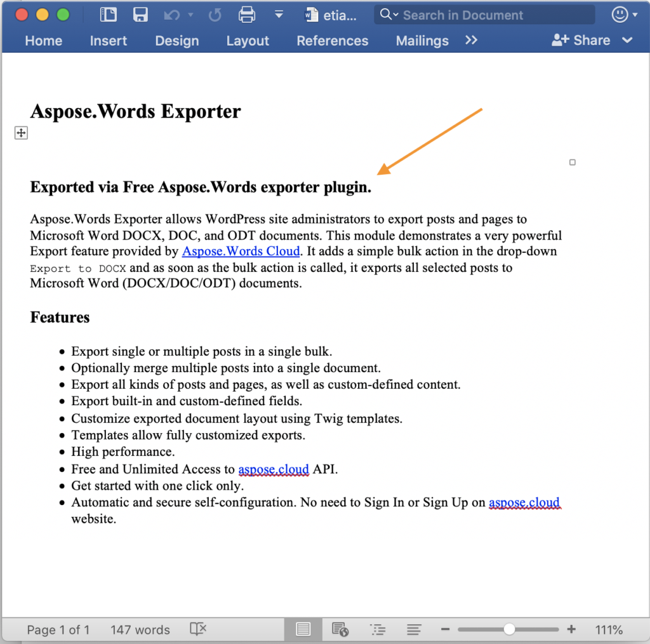650x644 pixels.
Task: Show more ribbon tabs via double chevron
Action: (x=472, y=40)
